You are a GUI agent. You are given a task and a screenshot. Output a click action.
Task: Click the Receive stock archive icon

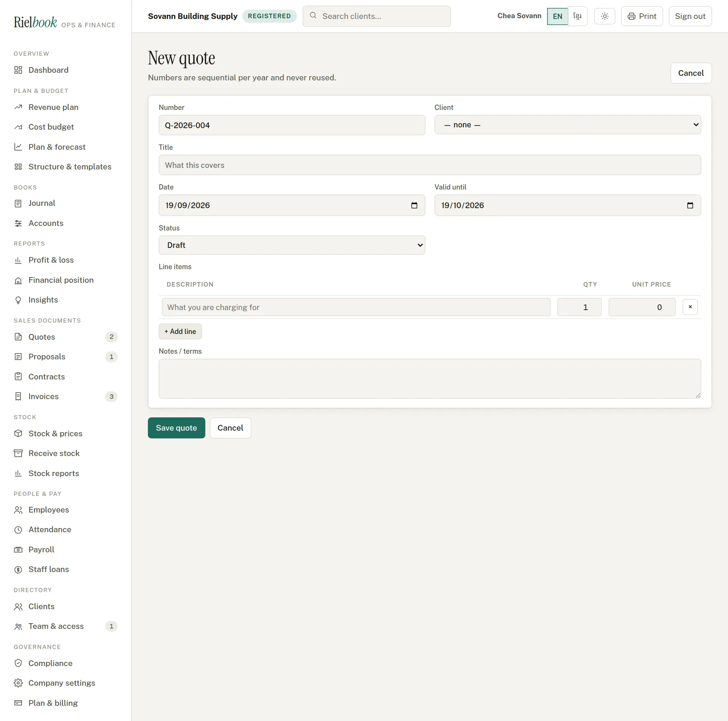pyautogui.click(x=18, y=453)
